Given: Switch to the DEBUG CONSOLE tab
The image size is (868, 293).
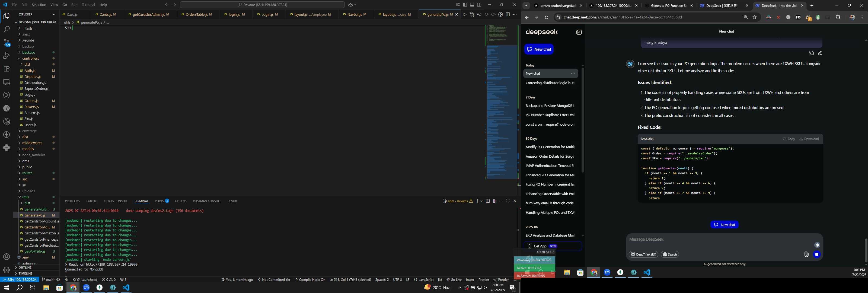Looking at the screenshot, I should pyautogui.click(x=116, y=201).
